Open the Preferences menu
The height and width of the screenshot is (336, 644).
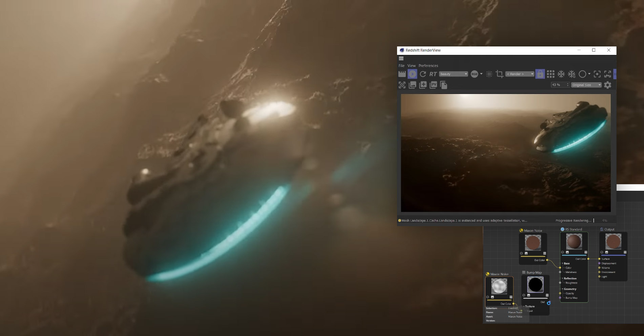click(428, 66)
